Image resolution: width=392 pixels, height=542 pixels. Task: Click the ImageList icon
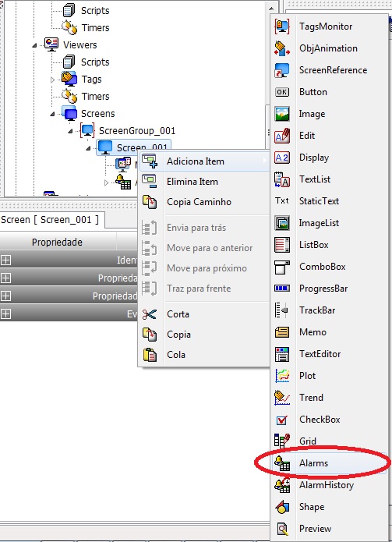[x=282, y=223]
